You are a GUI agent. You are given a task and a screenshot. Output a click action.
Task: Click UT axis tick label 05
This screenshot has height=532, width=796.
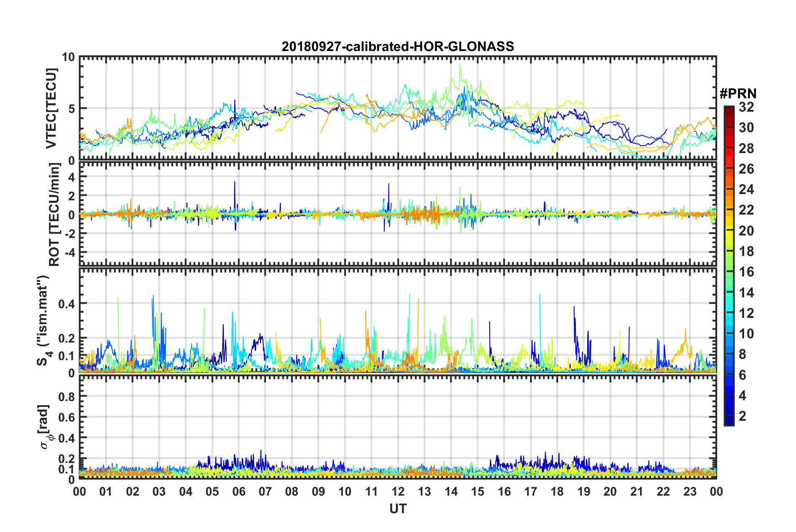212,491
